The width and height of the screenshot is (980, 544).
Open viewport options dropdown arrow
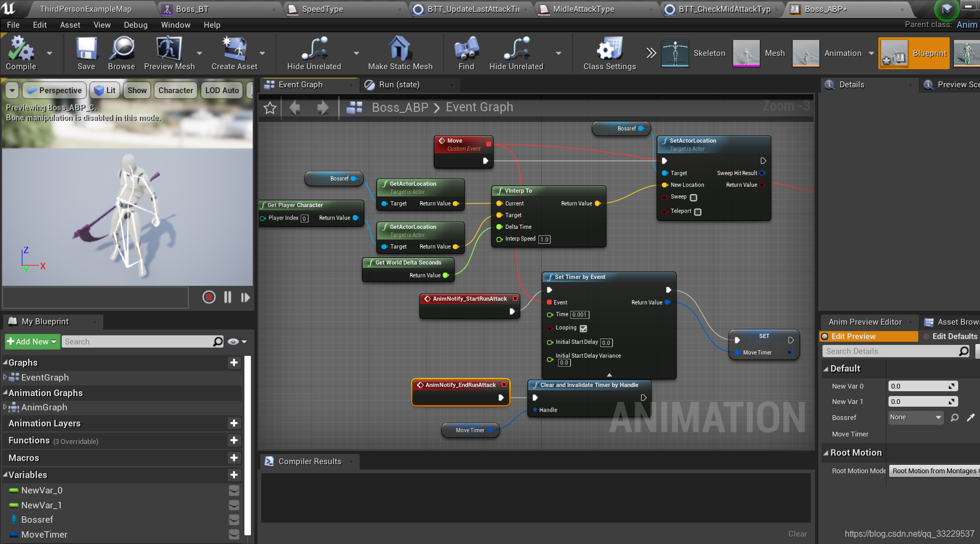point(12,90)
